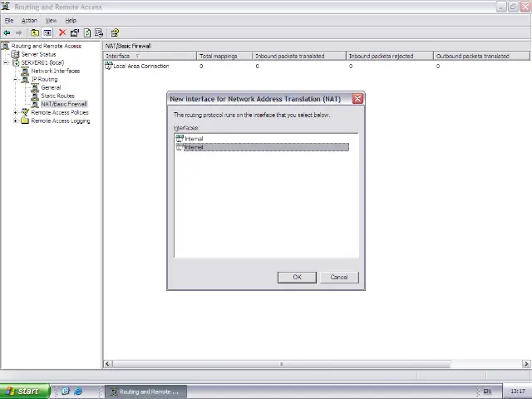The height and width of the screenshot is (399, 532).
Task: Click the General node icon
Action: click(x=35, y=87)
